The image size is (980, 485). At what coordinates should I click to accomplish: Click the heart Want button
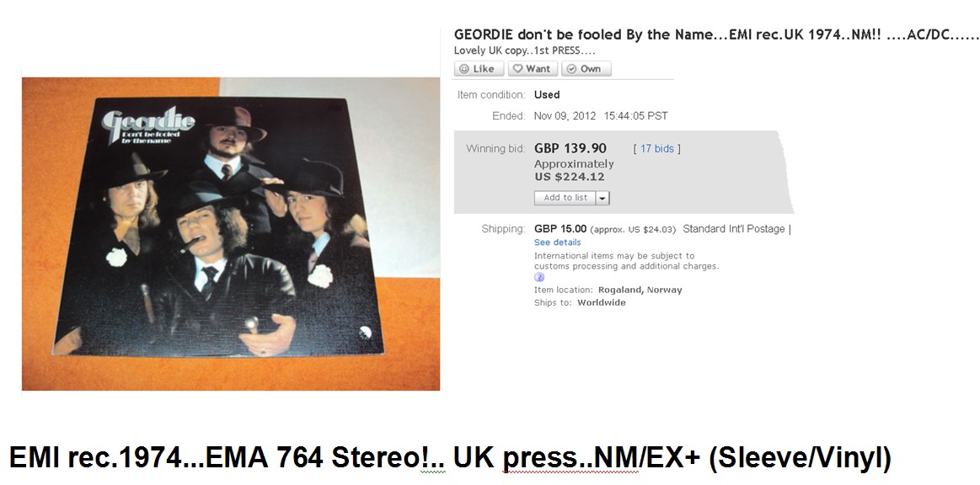533,69
